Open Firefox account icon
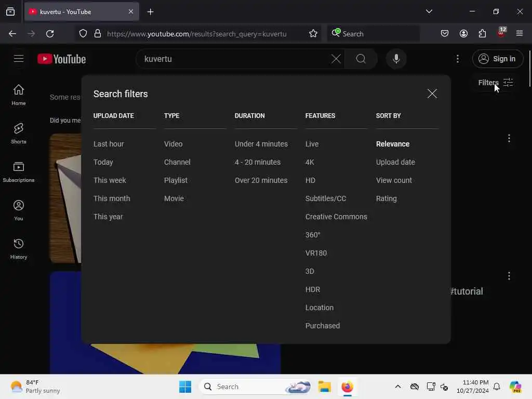The height and width of the screenshot is (399, 532). [463, 33]
